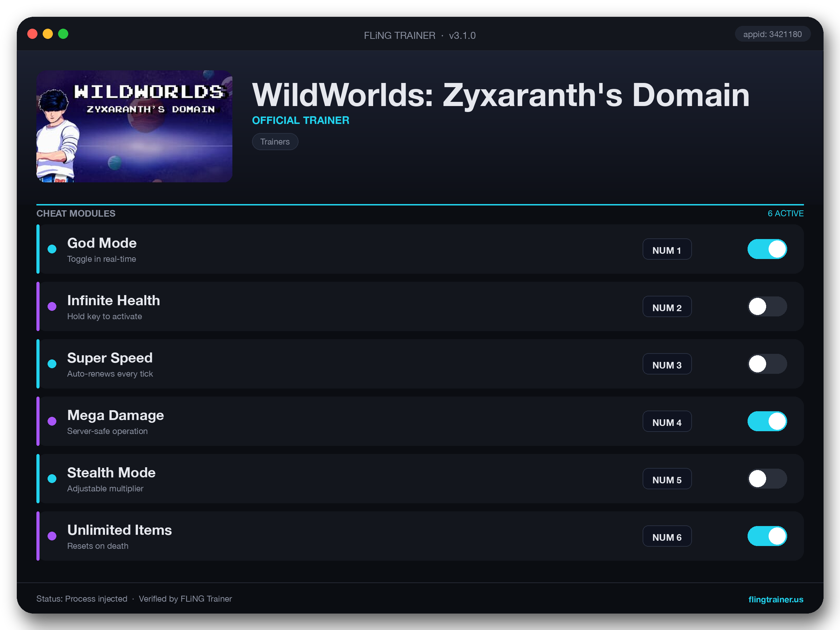Click the God Mode title text
Image resolution: width=840 pixels, height=630 pixels.
(102, 243)
